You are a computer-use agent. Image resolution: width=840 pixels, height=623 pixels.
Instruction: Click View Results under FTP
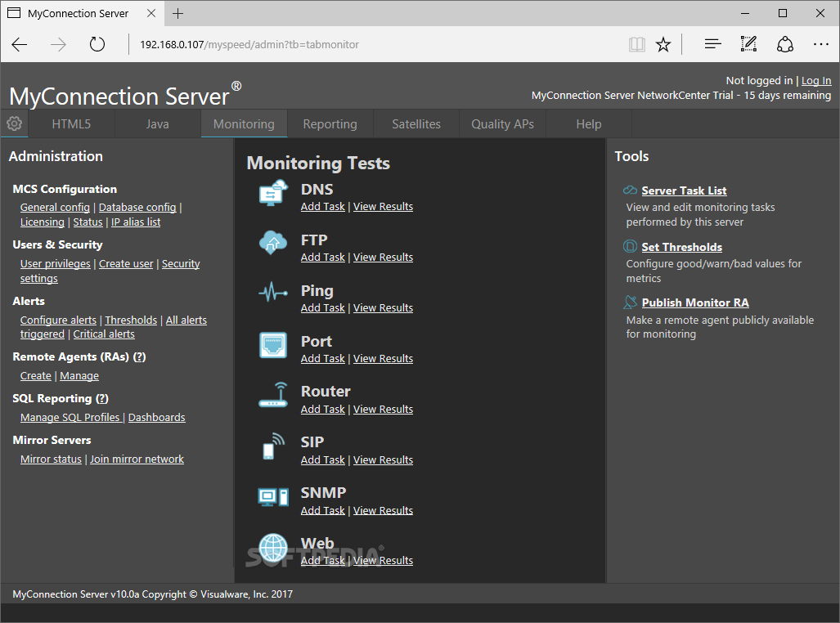point(383,257)
